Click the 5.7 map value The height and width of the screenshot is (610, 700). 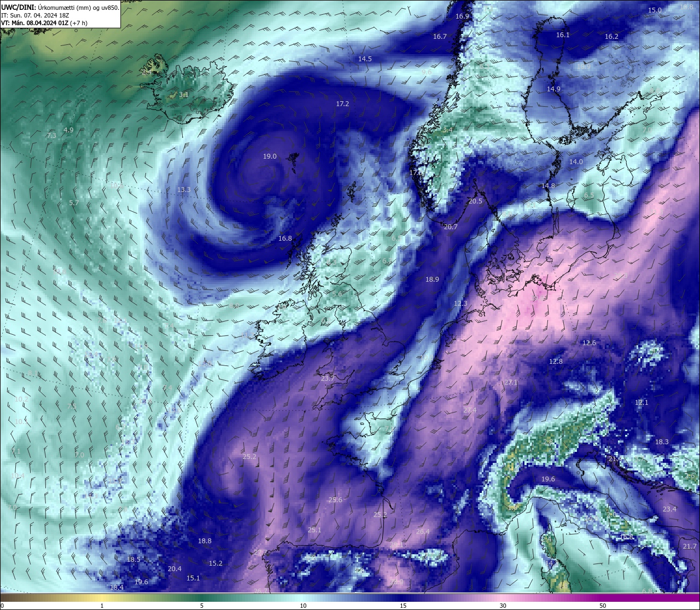(x=74, y=203)
